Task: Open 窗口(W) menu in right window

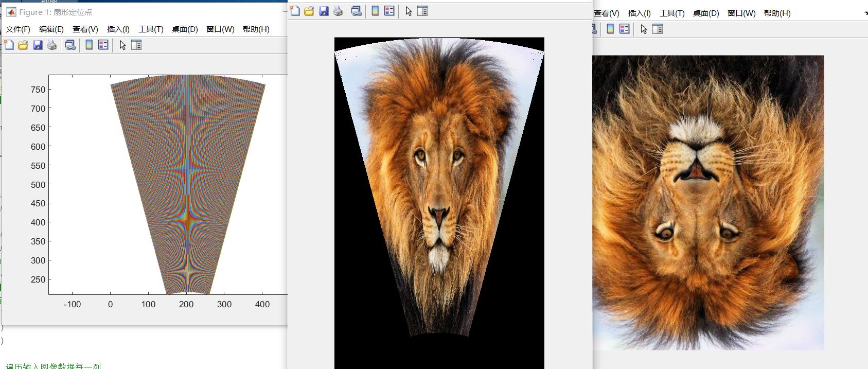Action: [x=741, y=13]
